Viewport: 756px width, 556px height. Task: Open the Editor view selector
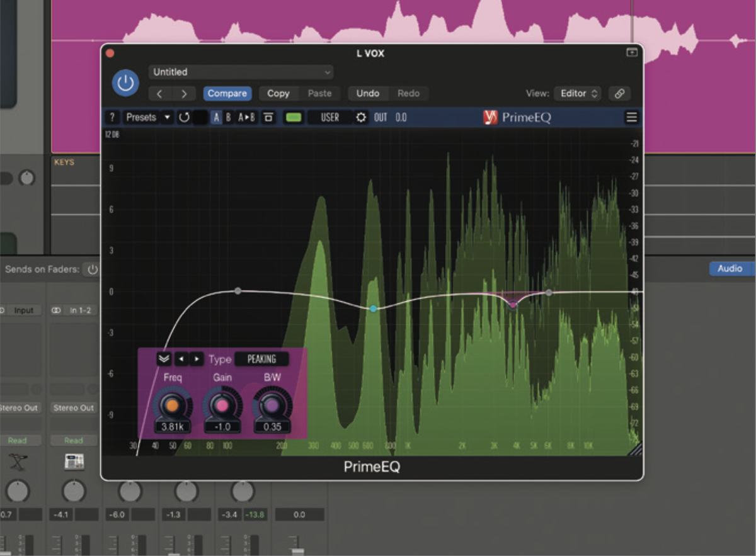[x=577, y=93]
